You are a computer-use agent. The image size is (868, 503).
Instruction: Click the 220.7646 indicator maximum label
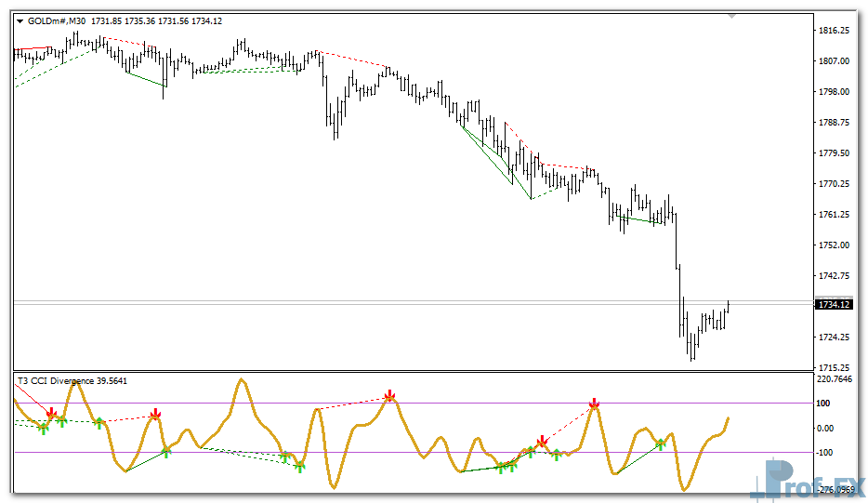click(x=835, y=379)
